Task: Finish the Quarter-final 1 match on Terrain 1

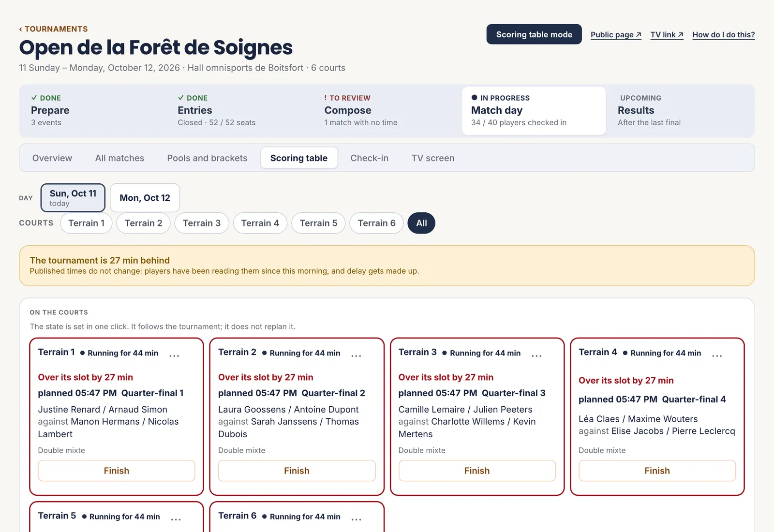Action: (117, 471)
